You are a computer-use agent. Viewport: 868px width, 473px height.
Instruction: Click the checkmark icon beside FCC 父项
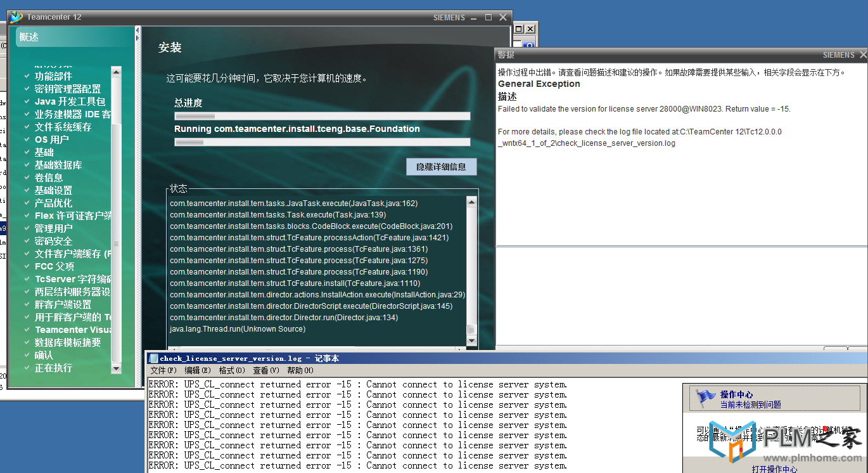(27, 266)
